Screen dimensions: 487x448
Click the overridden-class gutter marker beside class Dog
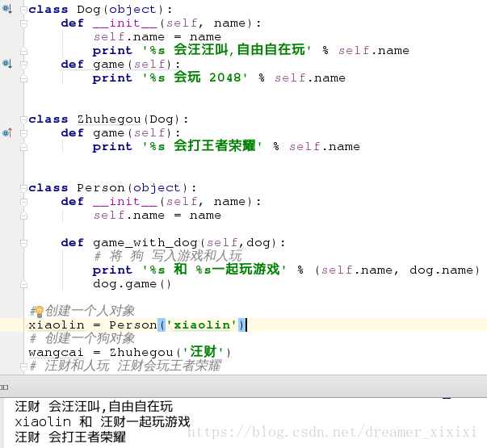(x=7, y=10)
